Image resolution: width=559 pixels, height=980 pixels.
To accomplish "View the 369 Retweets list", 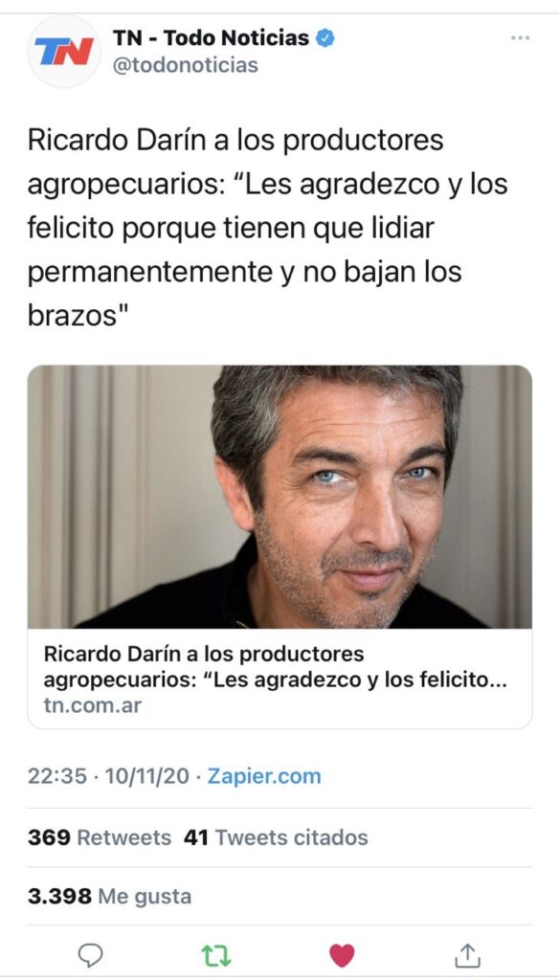I will pyautogui.click(x=99, y=837).
